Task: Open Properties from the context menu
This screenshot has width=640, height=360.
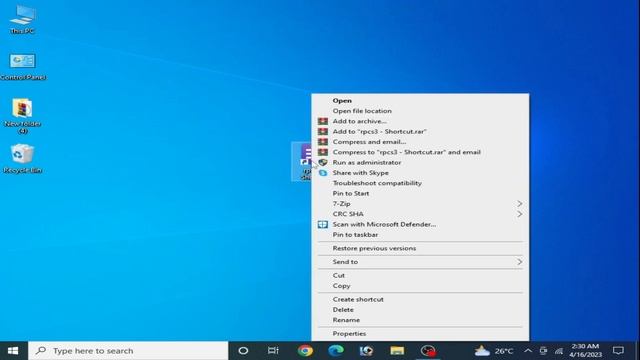Action: [420, 333]
